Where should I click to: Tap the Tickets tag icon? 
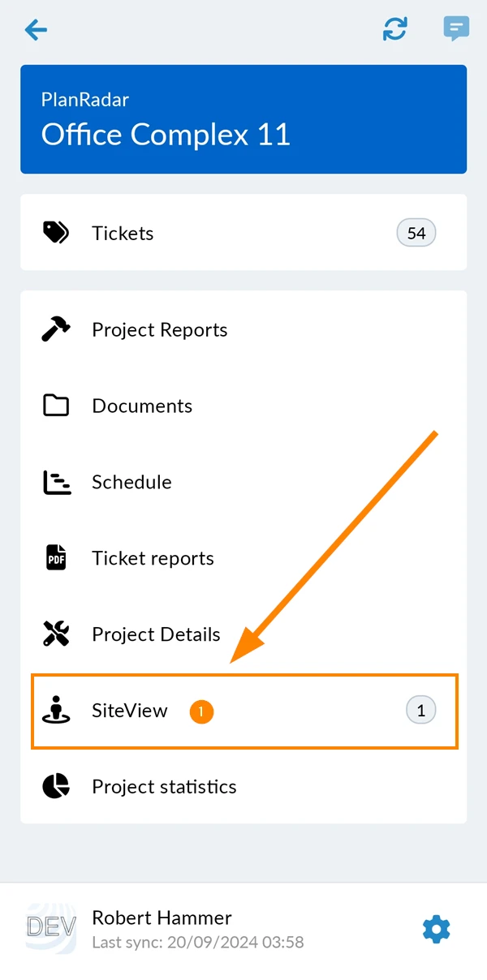(56, 233)
